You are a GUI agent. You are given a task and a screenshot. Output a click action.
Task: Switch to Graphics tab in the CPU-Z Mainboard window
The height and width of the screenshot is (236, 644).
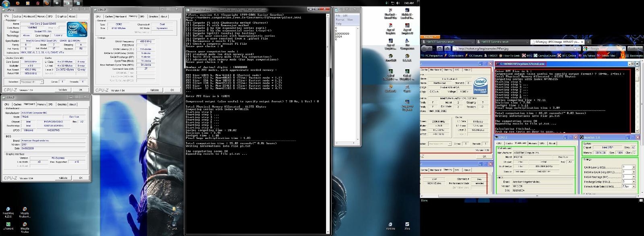pyautogui.click(x=62, y=104)
